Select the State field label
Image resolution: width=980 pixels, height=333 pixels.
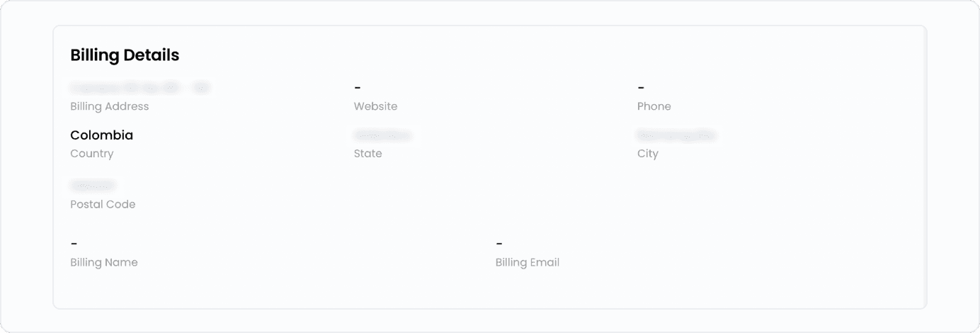click(x=367, y=154)
